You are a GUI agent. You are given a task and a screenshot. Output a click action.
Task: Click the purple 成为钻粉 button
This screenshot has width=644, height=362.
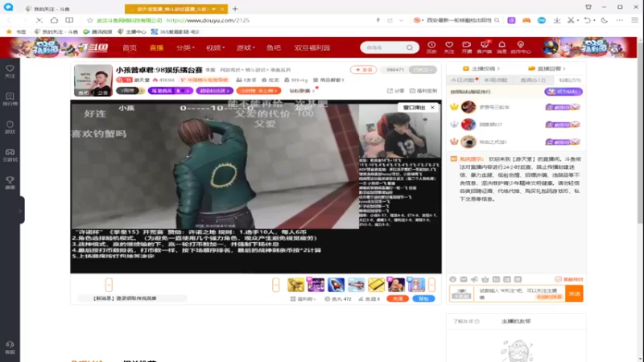click(x=563, y=92)
